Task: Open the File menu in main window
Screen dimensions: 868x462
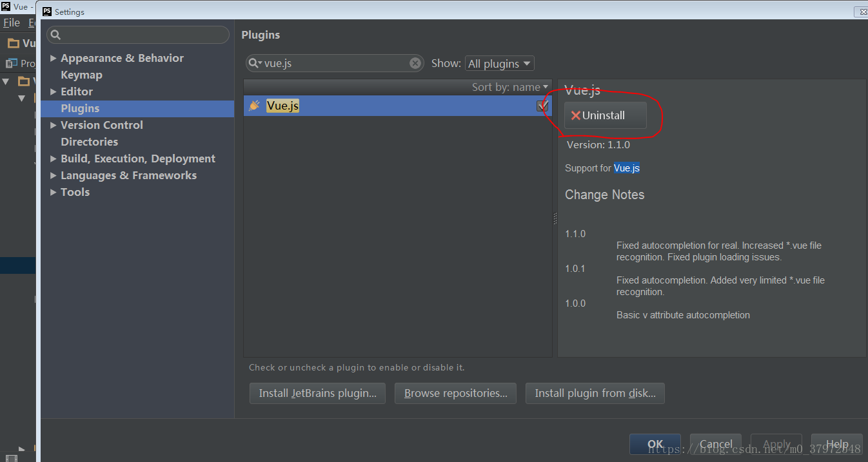Action: pos(12,23)
